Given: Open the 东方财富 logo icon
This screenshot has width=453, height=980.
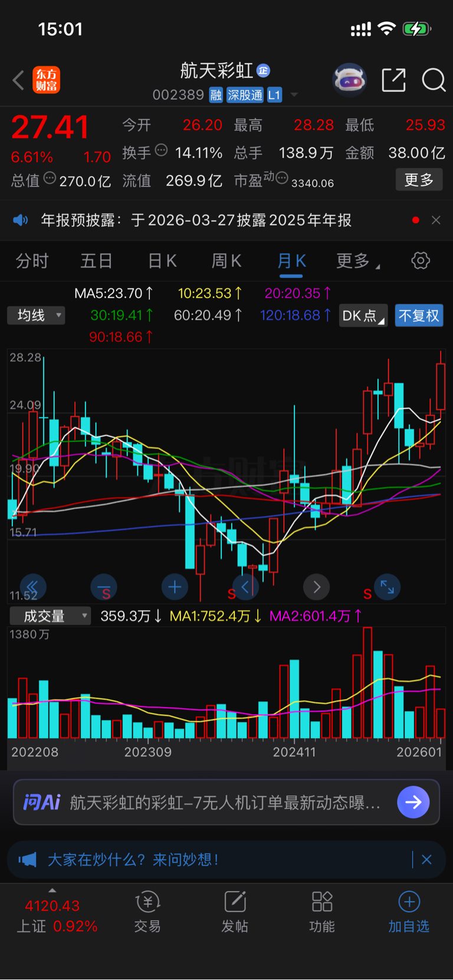Looking at the screenshot, I should tap(46, 80).
